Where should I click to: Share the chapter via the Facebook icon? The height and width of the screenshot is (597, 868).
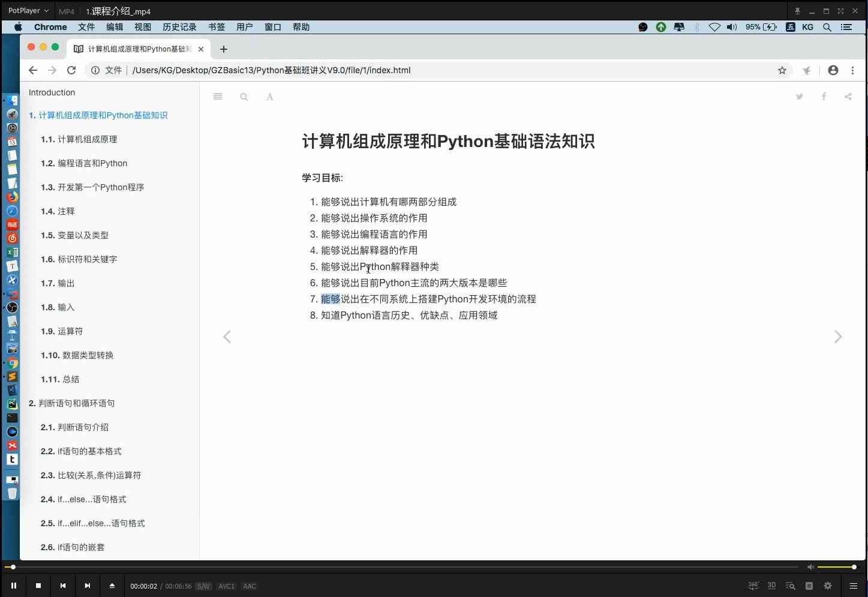[x=824, y=97]
